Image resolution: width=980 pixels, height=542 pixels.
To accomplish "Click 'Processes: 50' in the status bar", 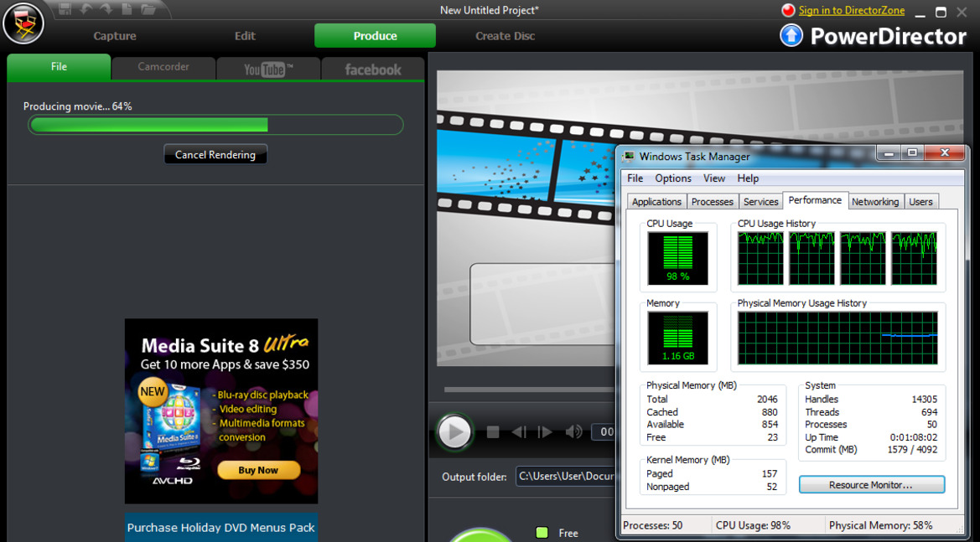I will [652, 525].
